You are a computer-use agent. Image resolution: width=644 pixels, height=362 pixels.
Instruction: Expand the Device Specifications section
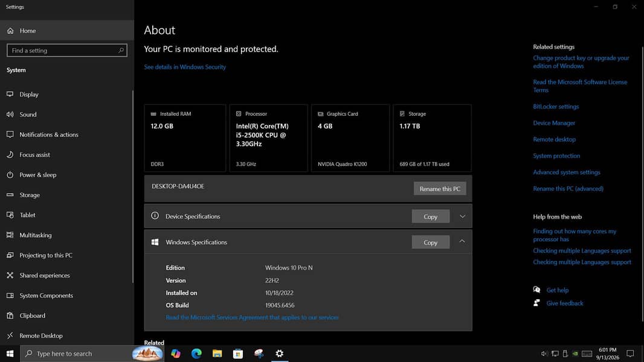462,217
